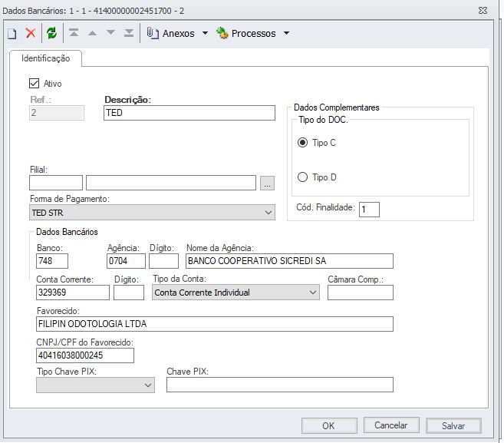504x443 pixels.
Task: Click the Cancelar button
Action: 390,425
